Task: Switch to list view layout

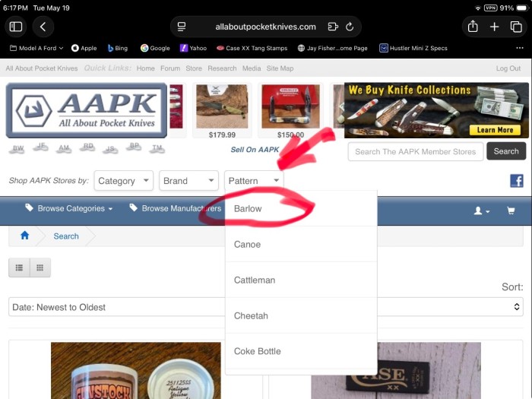Action: [19, 268]
